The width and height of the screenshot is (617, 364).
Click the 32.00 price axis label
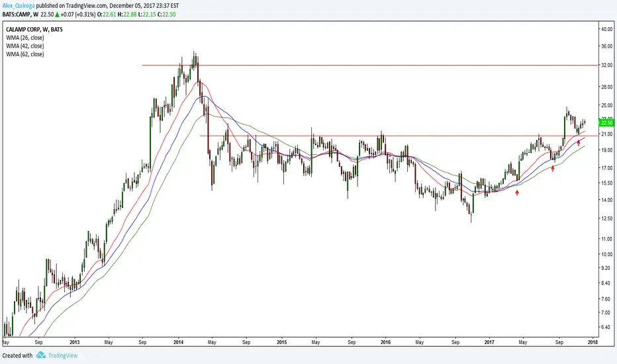pyautogui.click(x=606, y=65)
